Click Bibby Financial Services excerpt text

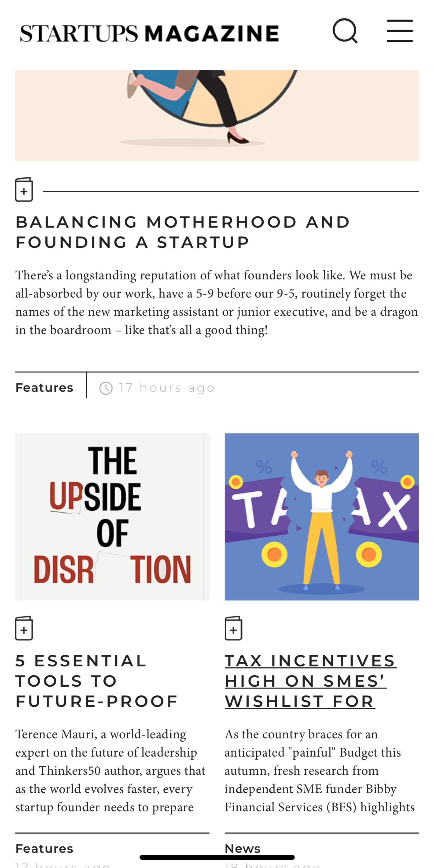pos(320,771)
